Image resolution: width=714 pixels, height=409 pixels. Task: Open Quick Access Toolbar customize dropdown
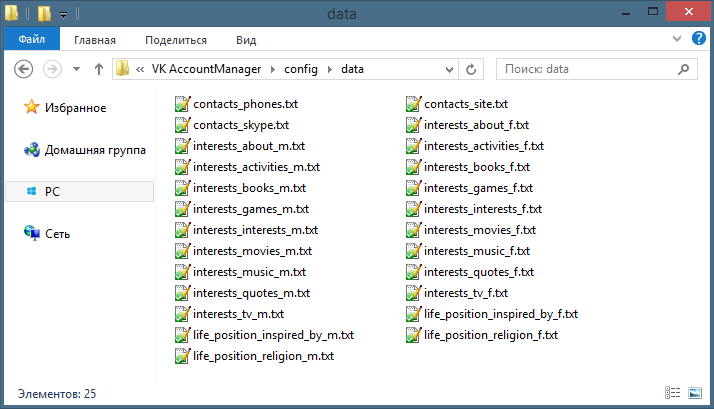pyautogui.click(x=63, y=15)
